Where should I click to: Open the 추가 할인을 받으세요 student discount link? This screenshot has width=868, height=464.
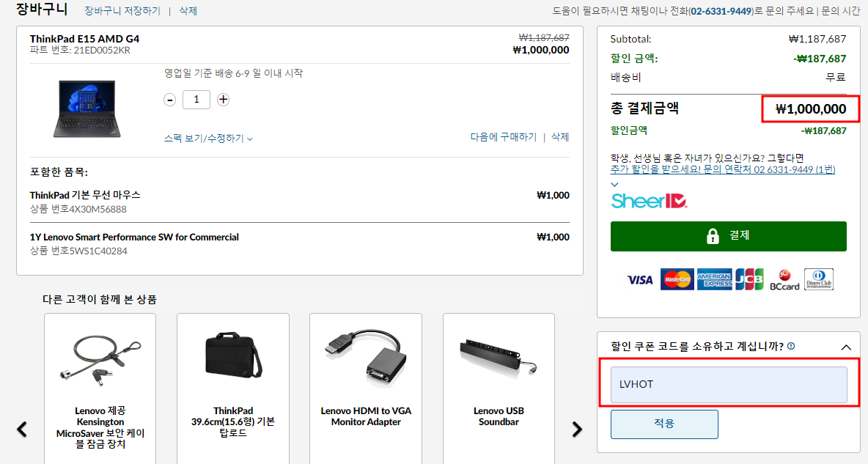click(x=723, y=169)
